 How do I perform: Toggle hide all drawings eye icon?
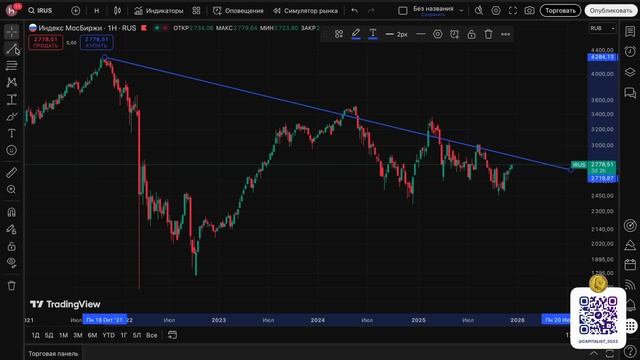click(11, 263)
